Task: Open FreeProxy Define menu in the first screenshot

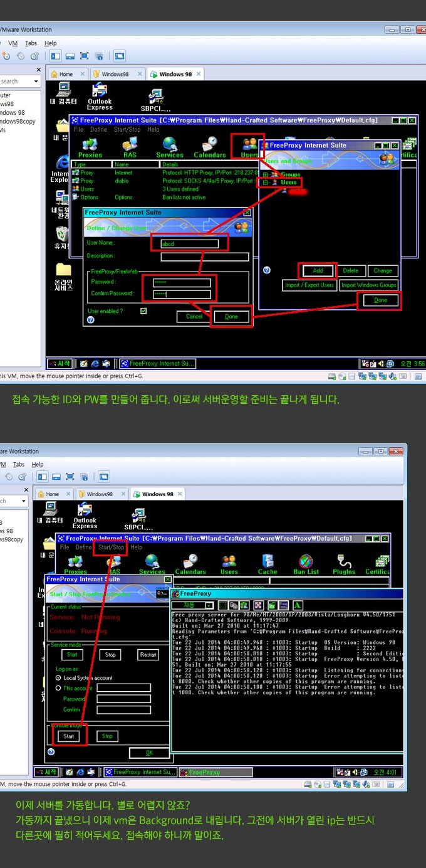Action: (x=98, y=130)
